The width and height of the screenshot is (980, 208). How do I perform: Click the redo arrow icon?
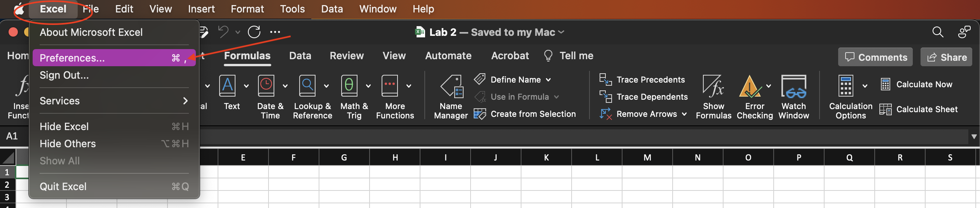pyautogui.click(x=254, y=32)
